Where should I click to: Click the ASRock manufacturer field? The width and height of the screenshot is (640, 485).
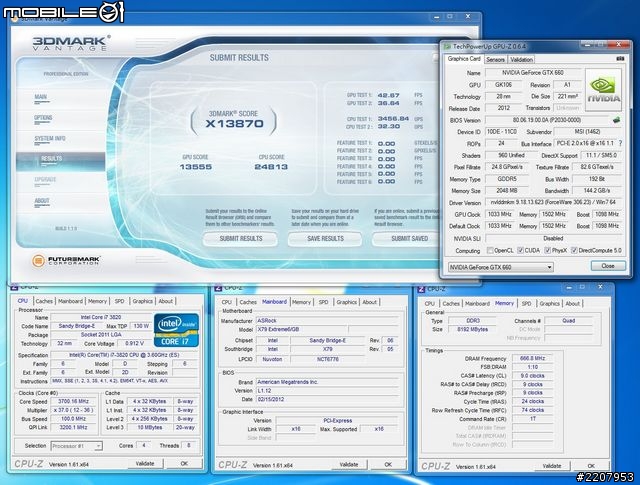tap(327, 320)
